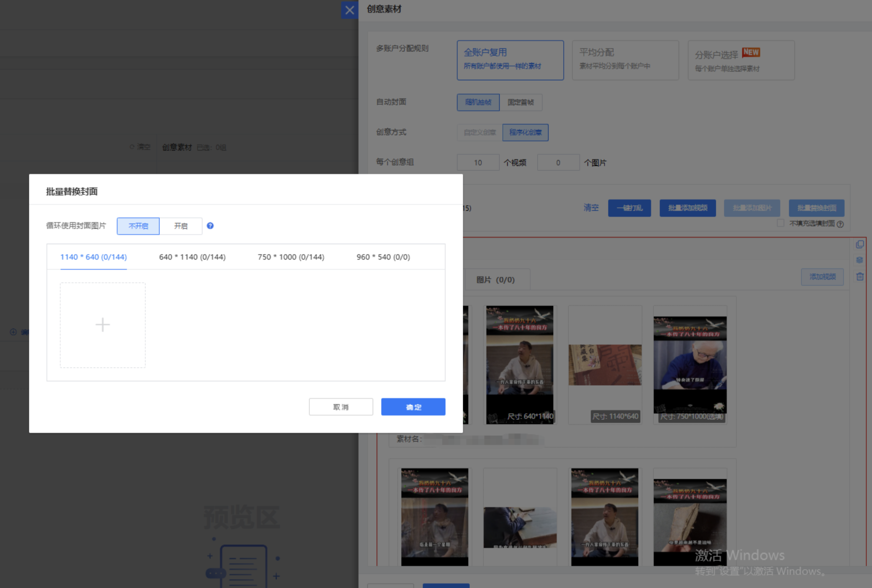Click the trash icon to delete the creative group
This screenshot has width=872, height=588.
[x=860, y=276]
